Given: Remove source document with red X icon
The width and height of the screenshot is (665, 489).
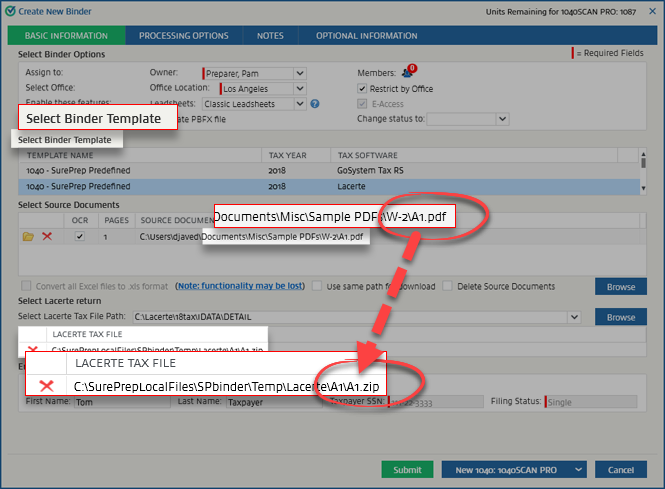Looking at the screenshot, I should (x=46, y=236).
